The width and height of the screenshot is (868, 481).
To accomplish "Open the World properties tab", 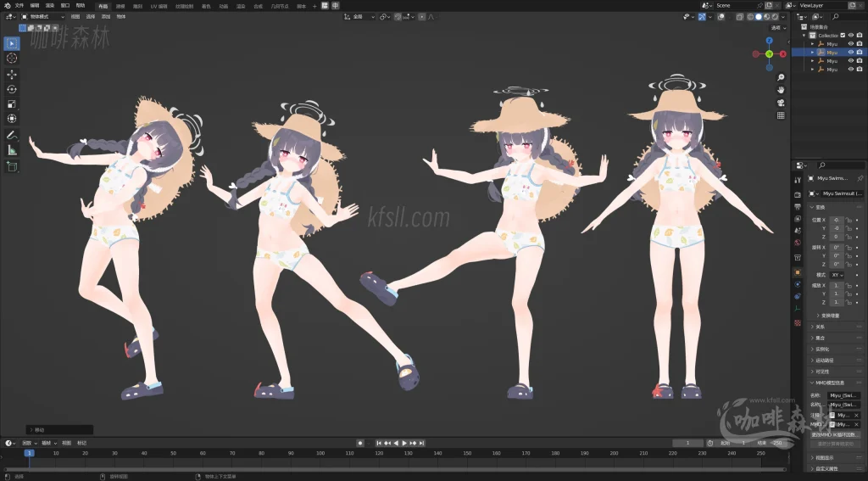I will [x=797, y=243].
